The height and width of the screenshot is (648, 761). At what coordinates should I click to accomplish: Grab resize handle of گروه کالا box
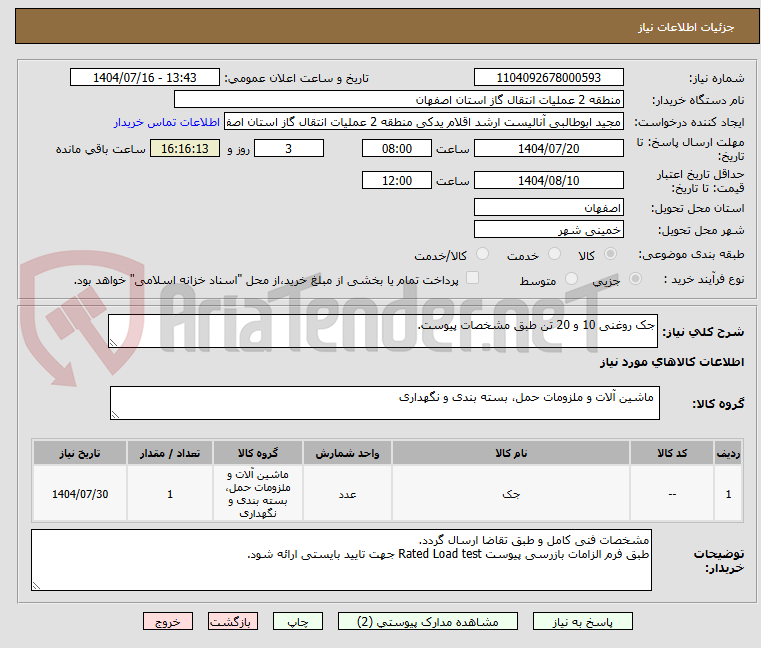(116, 415)
